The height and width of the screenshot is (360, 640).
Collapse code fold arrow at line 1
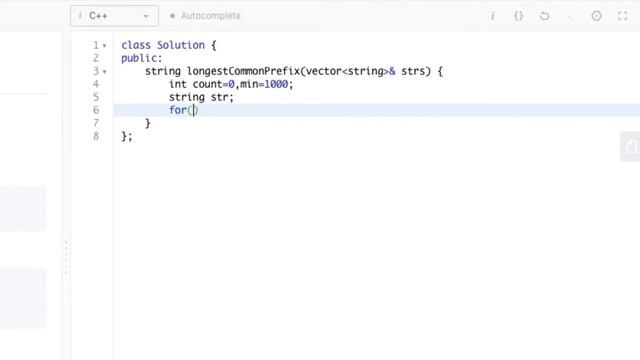click(104, 46)
